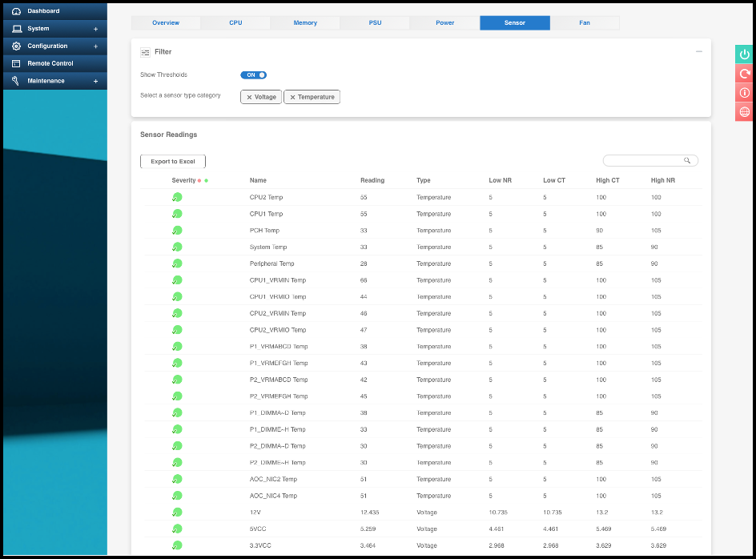The height and width of the screenshot is (559, 756).
Task: Remove the Temperature filter tag
Action: click(292, 97)
